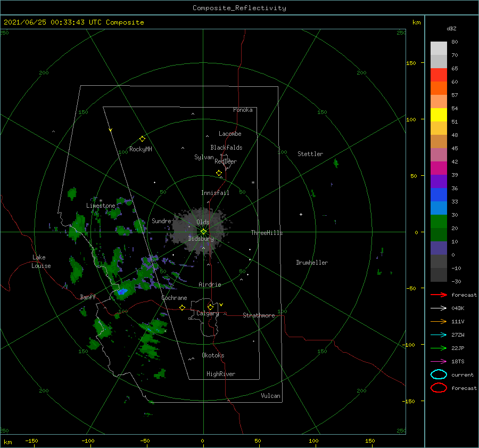Click yellow V marker northwest of RockyMH
Screen dimensions: 479x448
coord(111,130)
